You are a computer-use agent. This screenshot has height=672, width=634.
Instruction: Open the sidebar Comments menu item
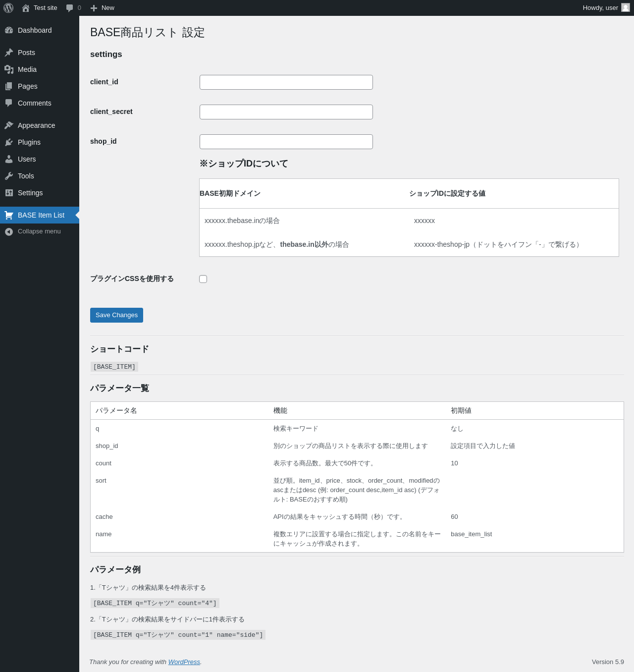pyautogui.click(x=40, y=103)
